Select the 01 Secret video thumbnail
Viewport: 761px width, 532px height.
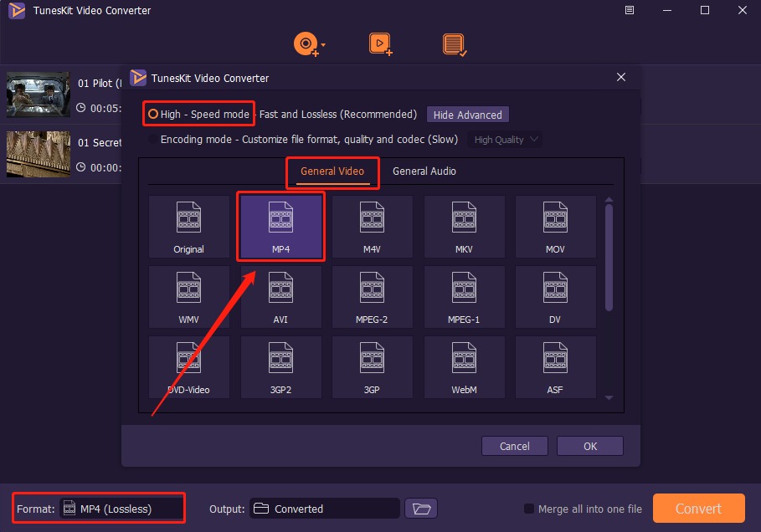tap(39, 154)
